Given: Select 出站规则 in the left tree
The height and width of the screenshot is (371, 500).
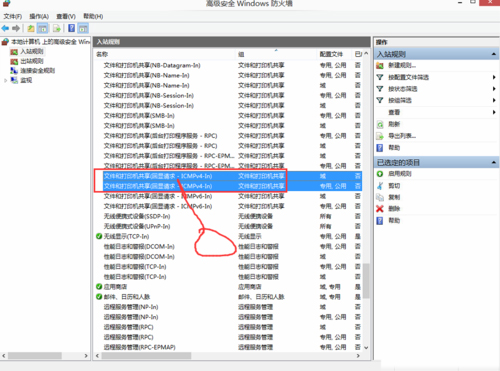Looking at the screenshot, I should 32,61.
